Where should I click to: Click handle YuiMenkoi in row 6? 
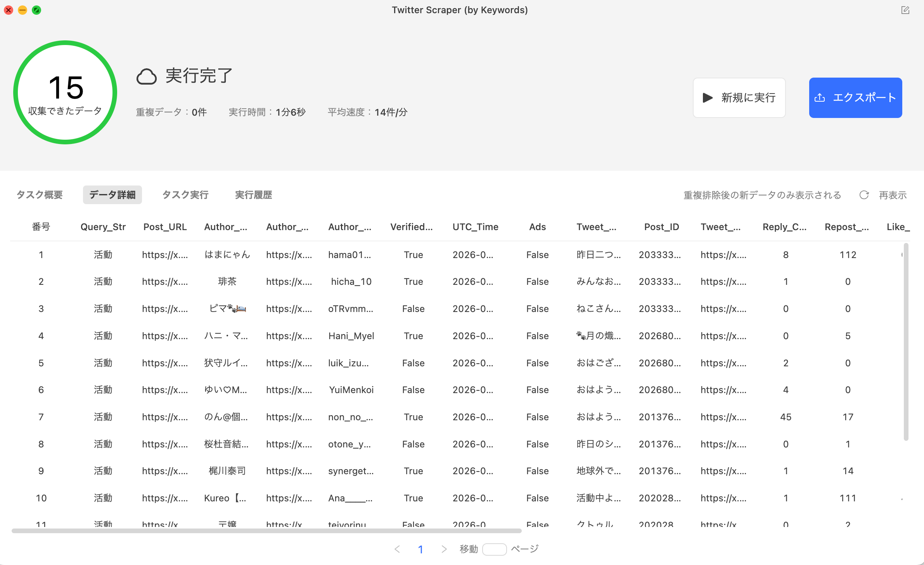click(x=351, y=390)
